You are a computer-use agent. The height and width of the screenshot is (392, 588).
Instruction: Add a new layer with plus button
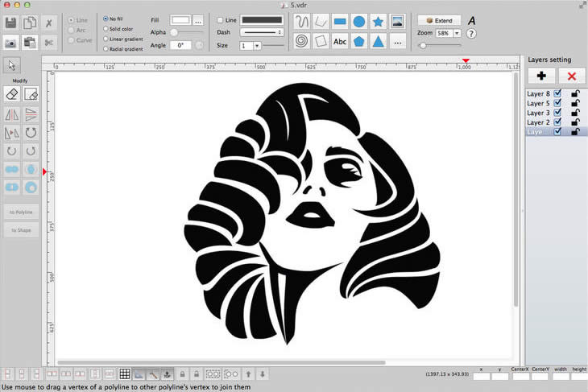point(541,76)
